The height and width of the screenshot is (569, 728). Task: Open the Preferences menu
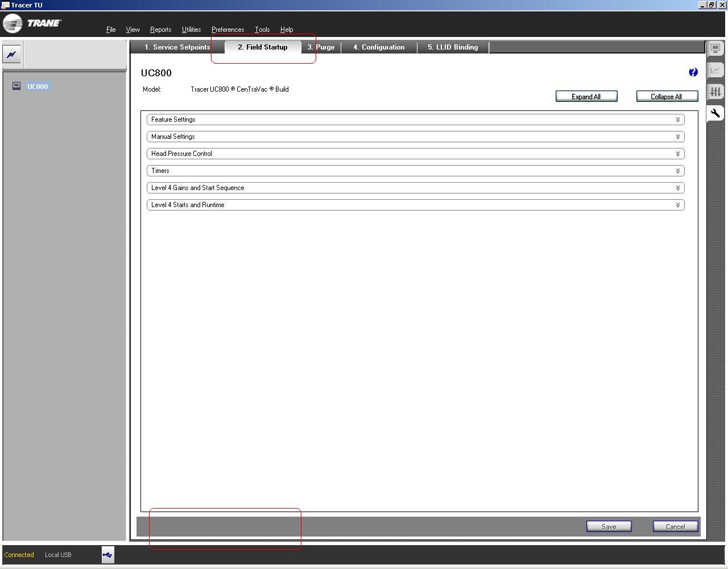pos(227,30)
